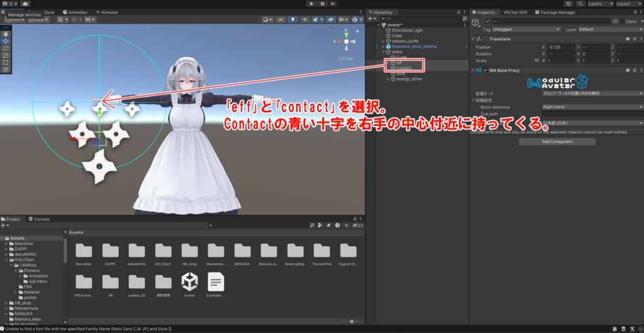Open Hierarchy create (+) menu
644x333 pixels.
372,19
